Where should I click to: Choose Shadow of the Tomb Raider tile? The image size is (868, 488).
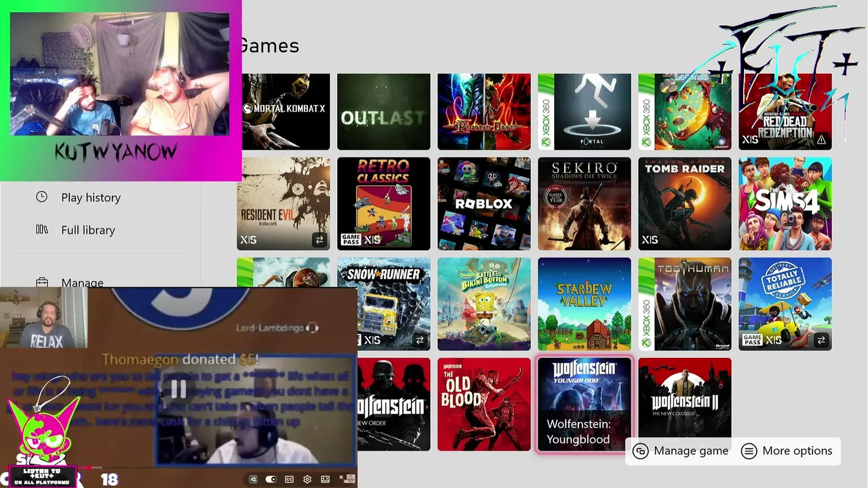(x=685, y=204)
